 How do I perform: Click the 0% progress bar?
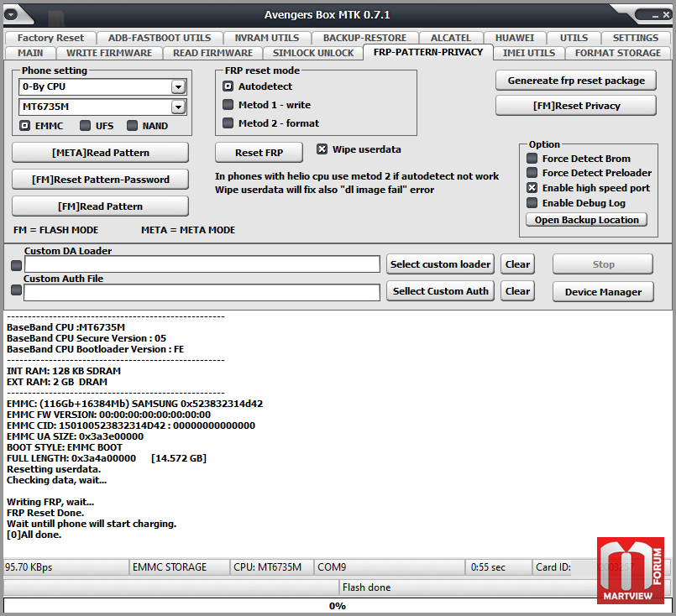coord(338,606)
